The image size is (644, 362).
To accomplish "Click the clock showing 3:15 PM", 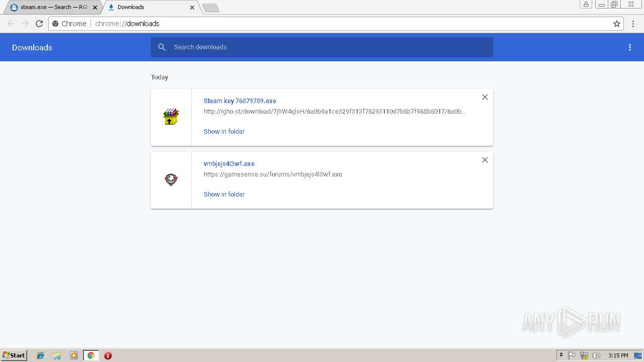I will point(618,355).
